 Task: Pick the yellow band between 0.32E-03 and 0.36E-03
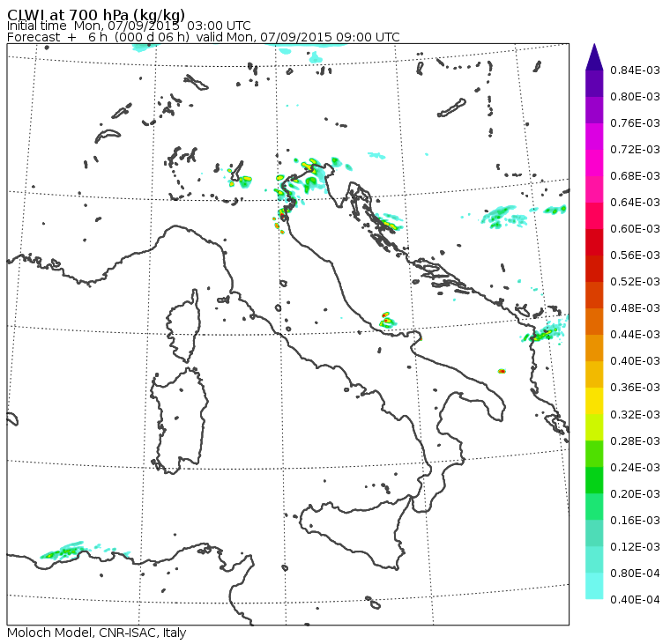click(594, 401)
